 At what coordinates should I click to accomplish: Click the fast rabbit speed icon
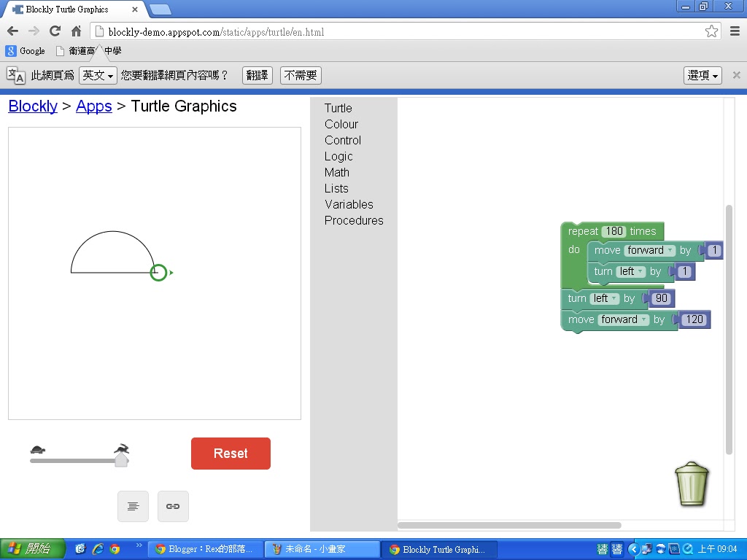coord(122,448)
